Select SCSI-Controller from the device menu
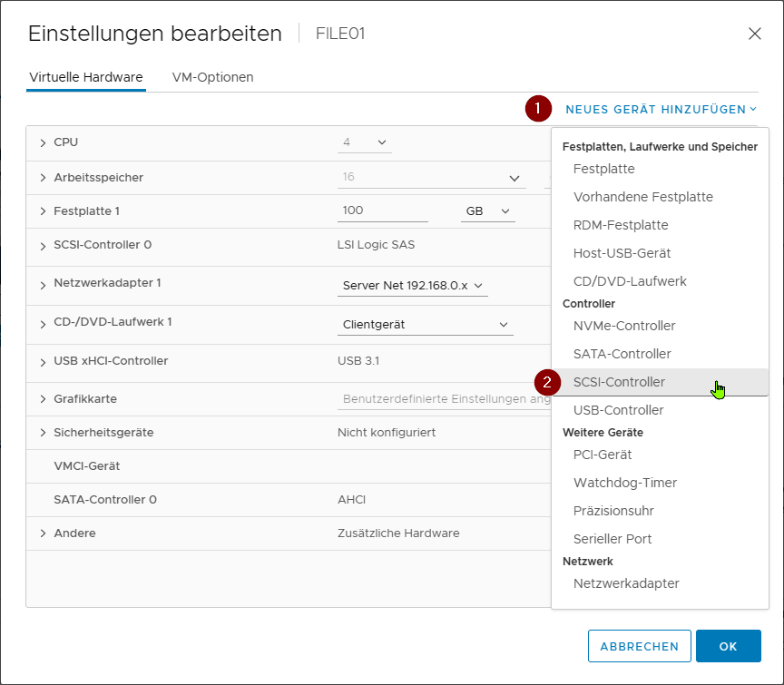Image resolution: width=784 pixels, height=685 pixels. click(x=619, y=382)
